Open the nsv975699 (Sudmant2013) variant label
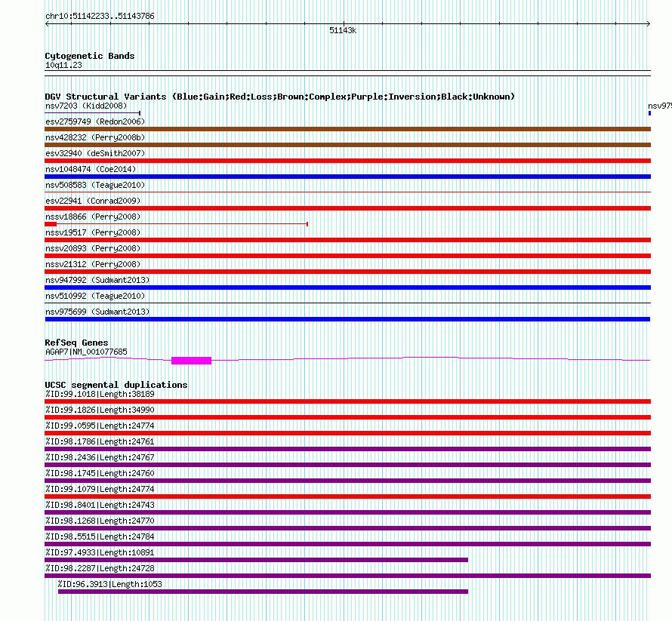672x621 pixels. click(97, 312)
